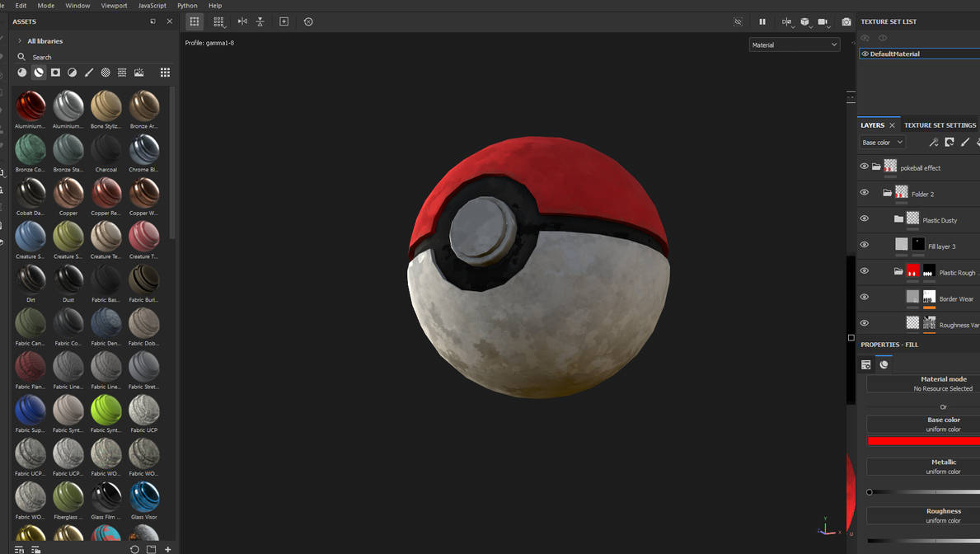Image resolution: width=980 pixels, height=554 pixels.
Task: Open the Mode menu
Action: tap(45, 6)
